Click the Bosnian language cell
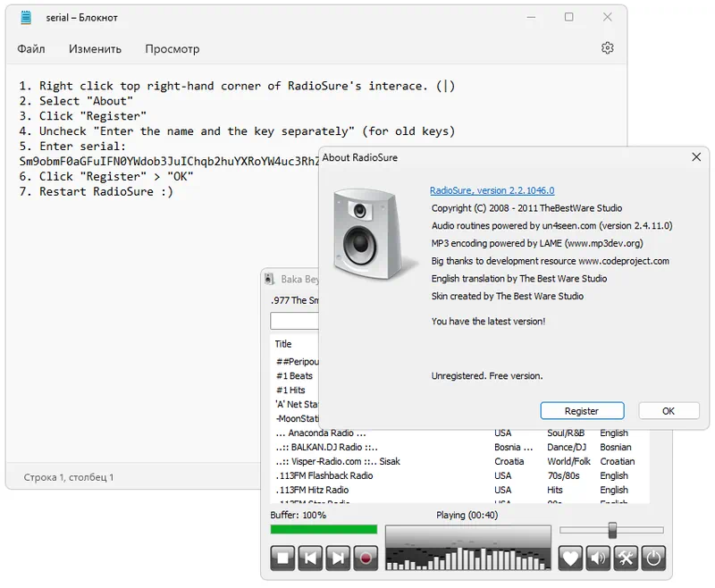The image size is (715, 588). tap(616, 447)
